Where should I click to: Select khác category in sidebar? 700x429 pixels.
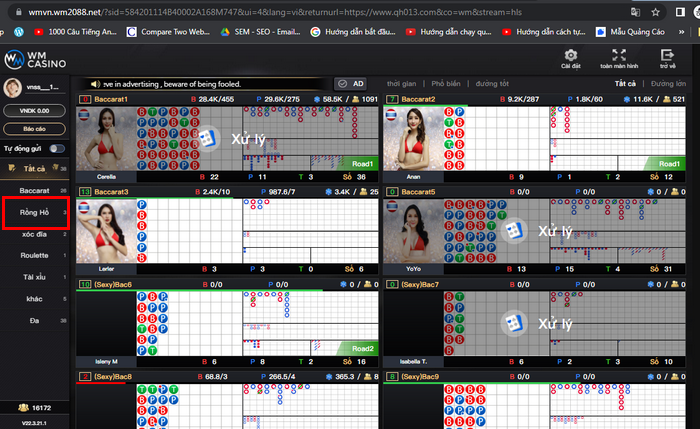coord(34,299)
